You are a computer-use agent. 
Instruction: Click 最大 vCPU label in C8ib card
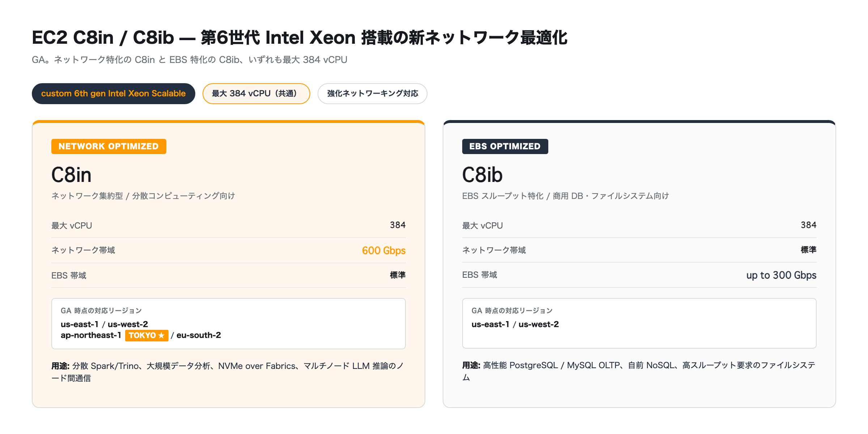coord(482,225)
